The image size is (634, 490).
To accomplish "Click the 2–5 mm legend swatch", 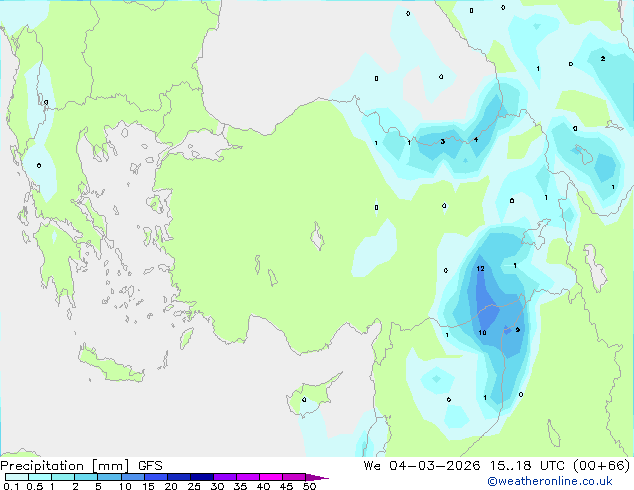I will click(86, 477).
